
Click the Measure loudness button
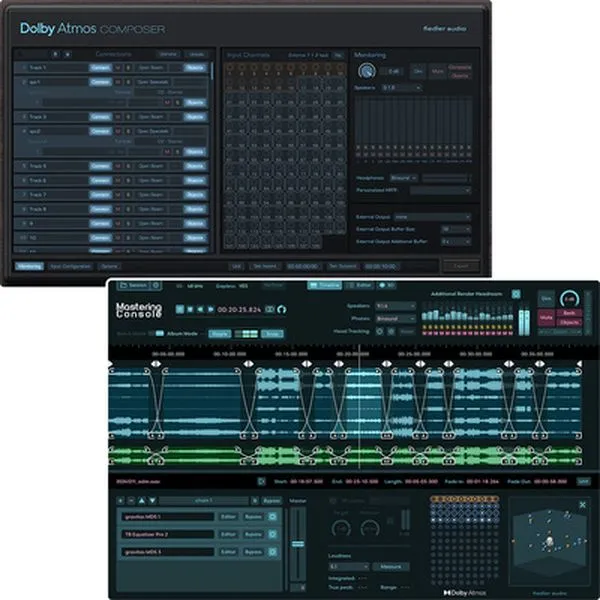tap(391, 566)
